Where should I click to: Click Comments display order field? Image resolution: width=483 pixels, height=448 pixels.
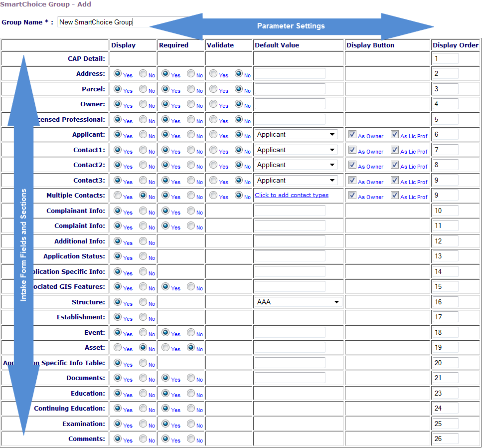(x=445, y=439)
